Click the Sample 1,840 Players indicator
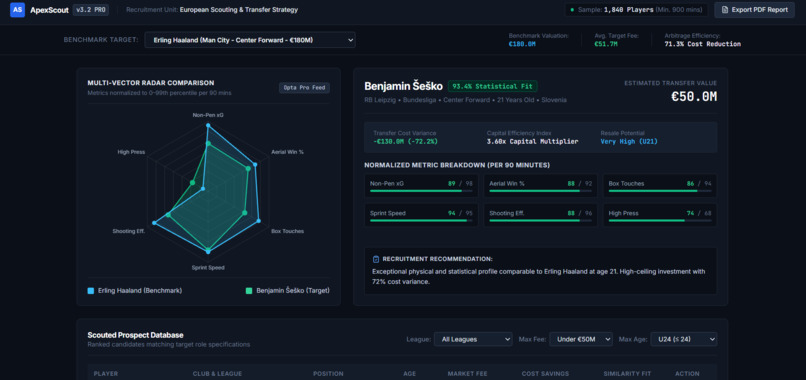The height and width of the screenshot is (380, 806). click(x=636, y=10)
